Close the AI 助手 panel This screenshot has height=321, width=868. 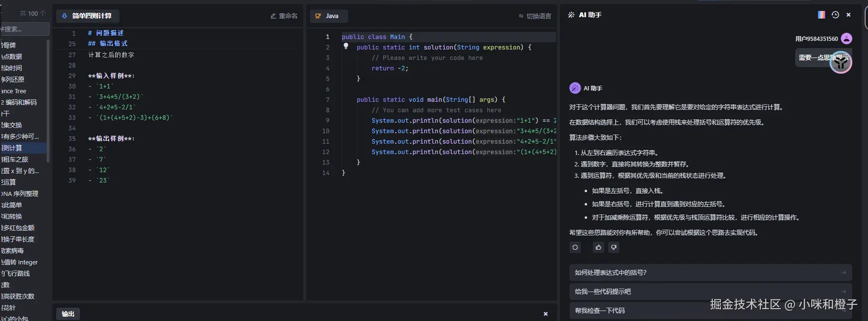click(848, 15)
